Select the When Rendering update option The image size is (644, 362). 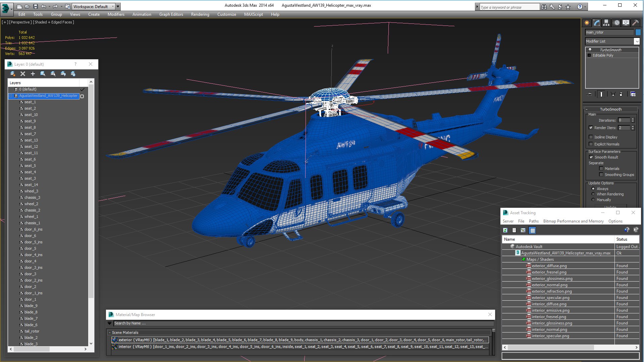point(593,194)
